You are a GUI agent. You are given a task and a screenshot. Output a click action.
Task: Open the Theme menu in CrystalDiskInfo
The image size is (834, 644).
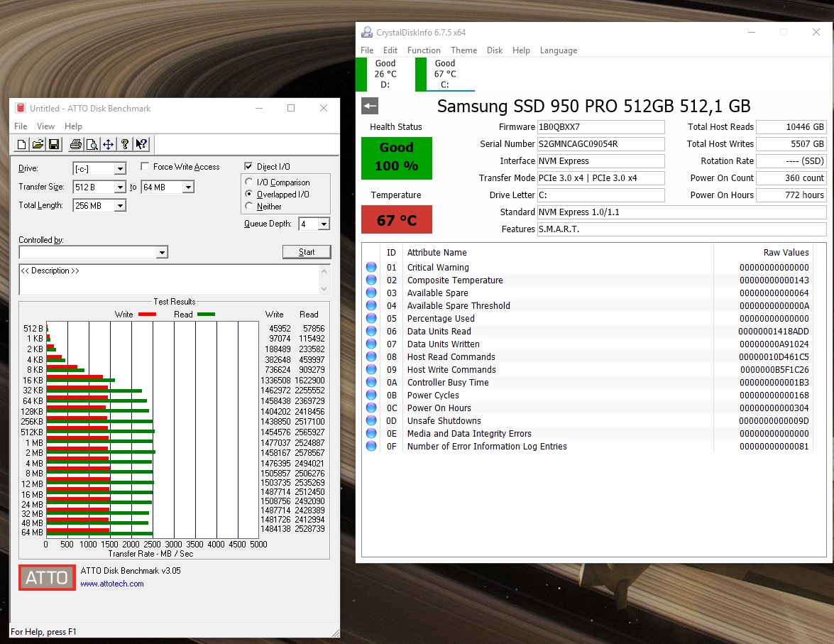(463, 50)
